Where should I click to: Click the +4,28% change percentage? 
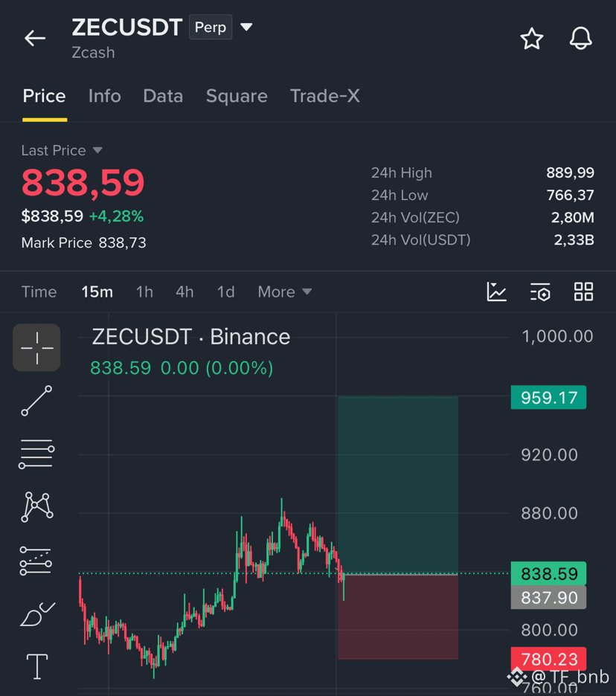pyautogui.click(x=116, y=216)
